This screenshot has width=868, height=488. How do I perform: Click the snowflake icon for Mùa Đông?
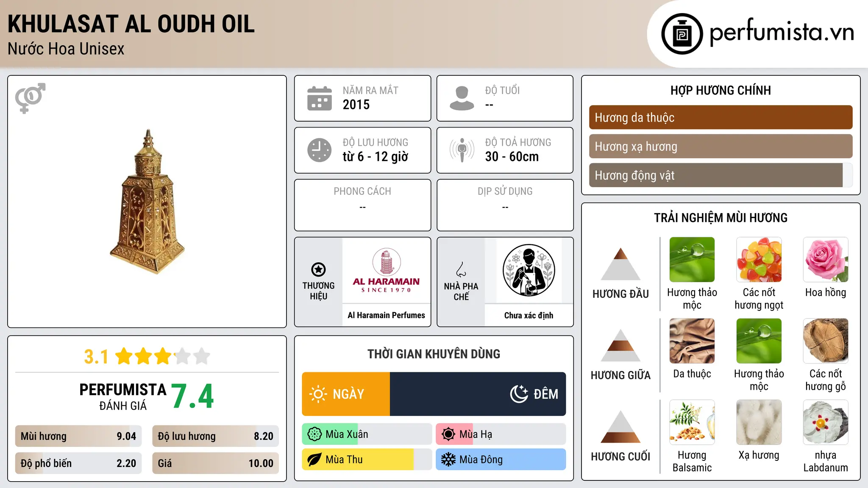pos(448,460)
